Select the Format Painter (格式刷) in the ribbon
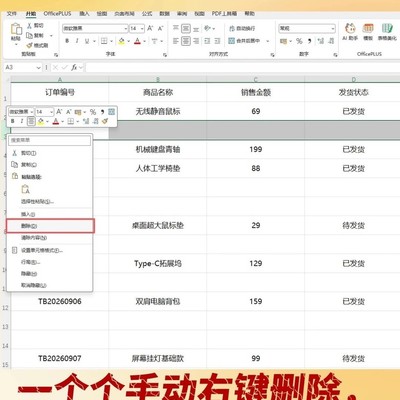The height and width of the screenshot is (400, 400). (x=37, y=45)
